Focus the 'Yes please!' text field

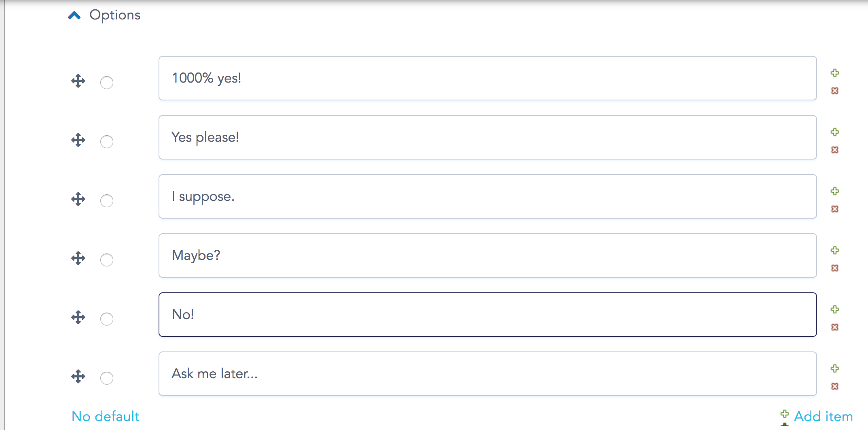point(488,137)
